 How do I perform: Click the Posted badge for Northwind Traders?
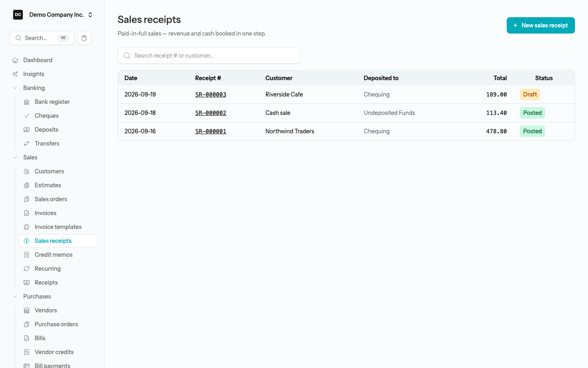click(532, 131)
